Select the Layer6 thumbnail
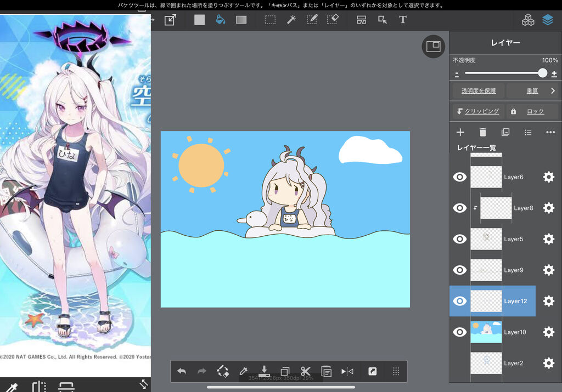This screenshot has height=392, width=562. (x=486, y=177)
